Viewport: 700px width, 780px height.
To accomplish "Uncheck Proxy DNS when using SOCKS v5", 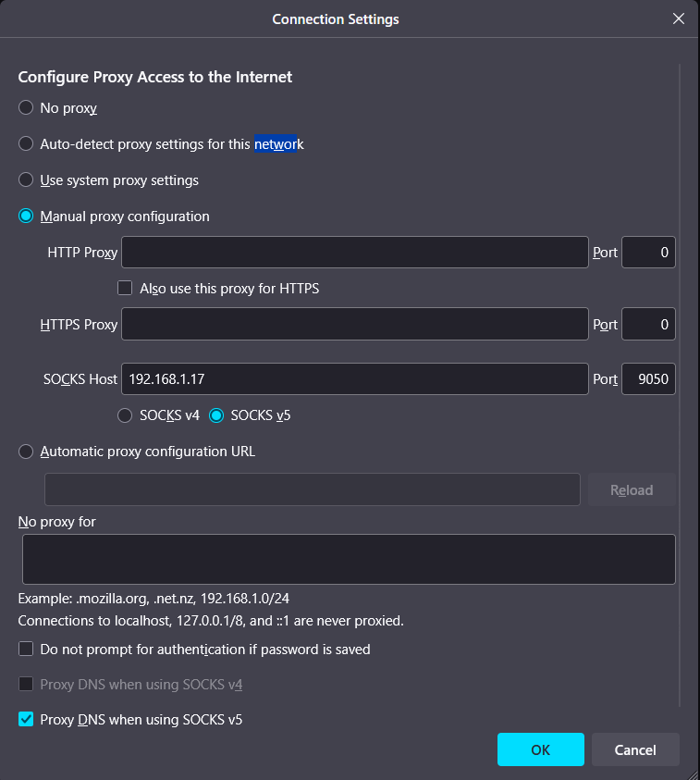I will (26, 719).
